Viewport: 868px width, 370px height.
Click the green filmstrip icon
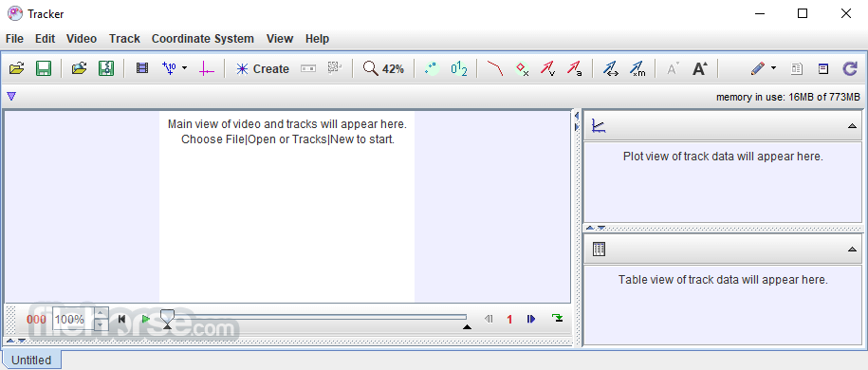tap(105, 68)
